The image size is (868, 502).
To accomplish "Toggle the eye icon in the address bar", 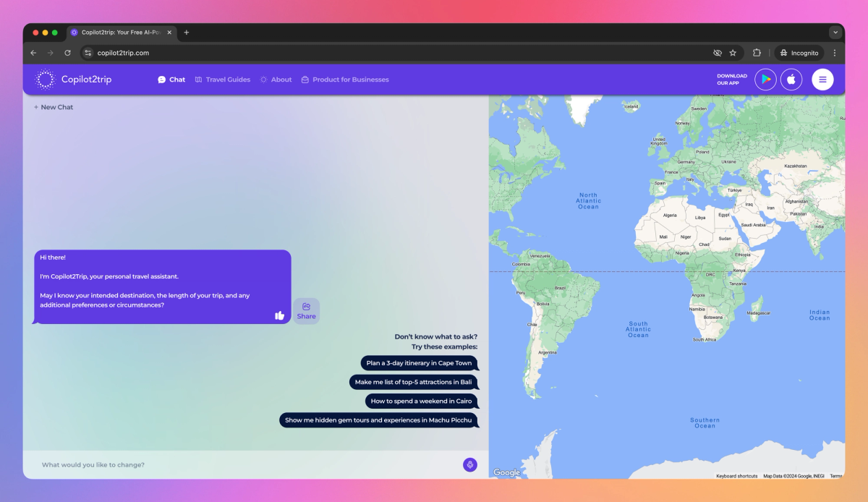I will coord(717,52).
